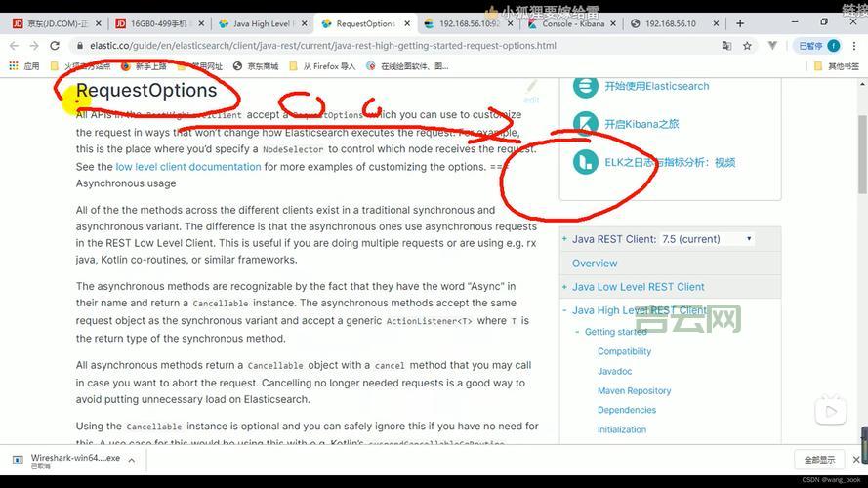This screenshot has width=868, height=488.
Task: Expand the Java Low Level REST Client section
Action: tap(565, 287)
